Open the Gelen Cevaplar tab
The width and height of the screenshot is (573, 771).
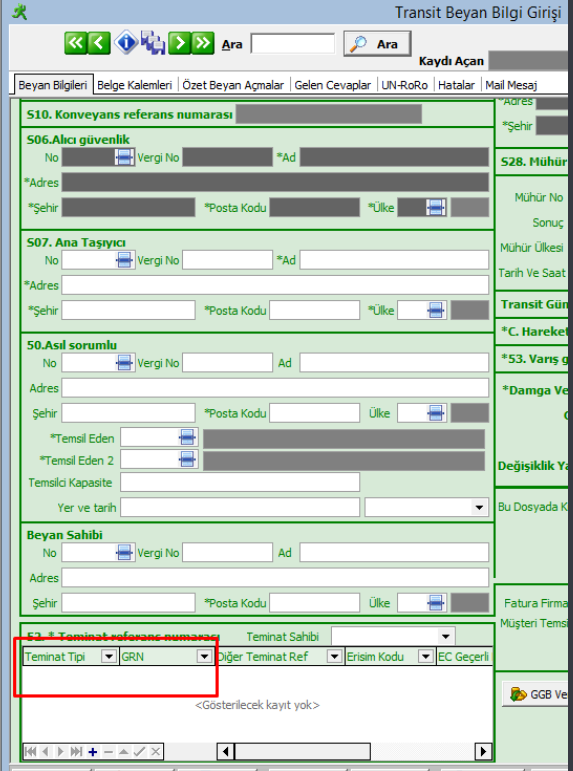(x=332, y=85)
